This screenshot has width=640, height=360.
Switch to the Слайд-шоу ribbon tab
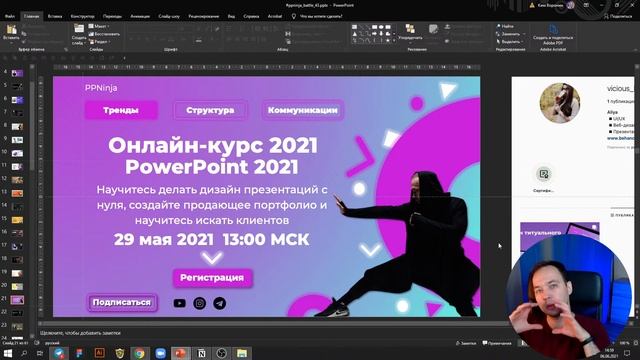click(169, 16)
